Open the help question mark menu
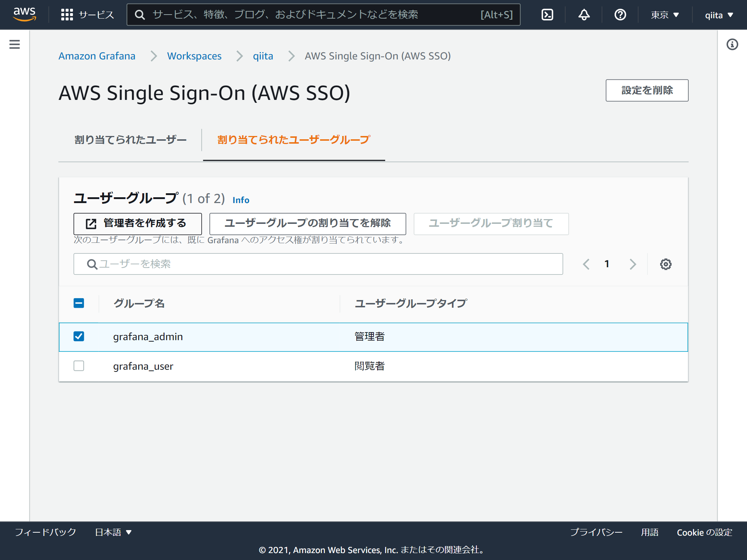 tap(619, 15)
